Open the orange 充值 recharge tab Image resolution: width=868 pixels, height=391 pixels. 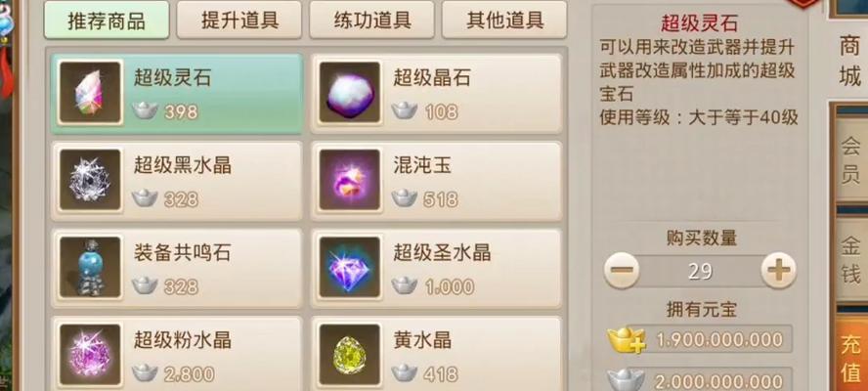tap(851, 355)
